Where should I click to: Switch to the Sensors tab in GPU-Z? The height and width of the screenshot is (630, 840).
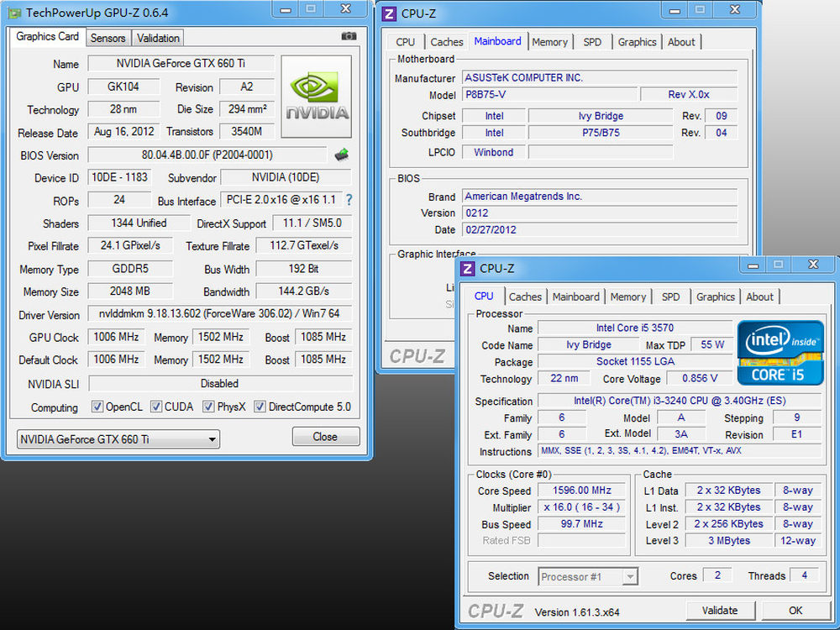coord(108,38)
